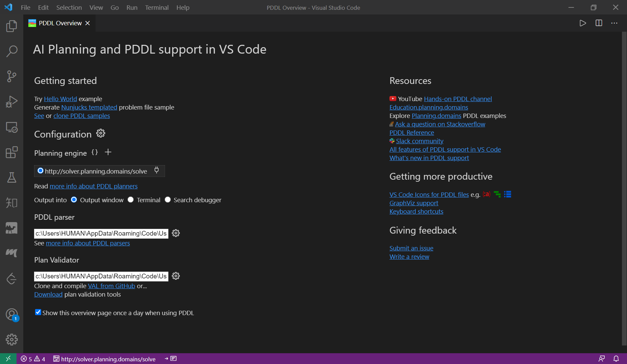Open the last activity bar extension icon
This screenshot has width=627, height=364.
tap(11, 278)
